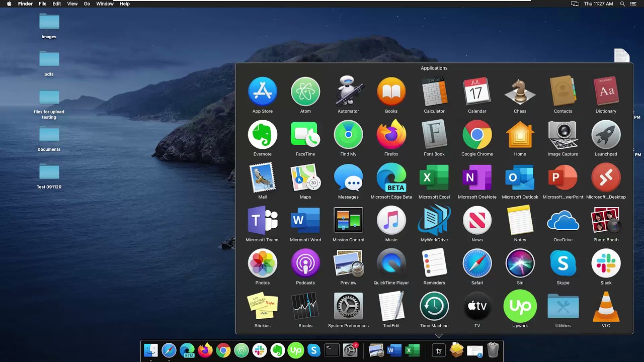Launch QuickTime Player from Applications stack
Image resolution: width=644 pixels, height=362 pixels.
click(x=391, y=263)
